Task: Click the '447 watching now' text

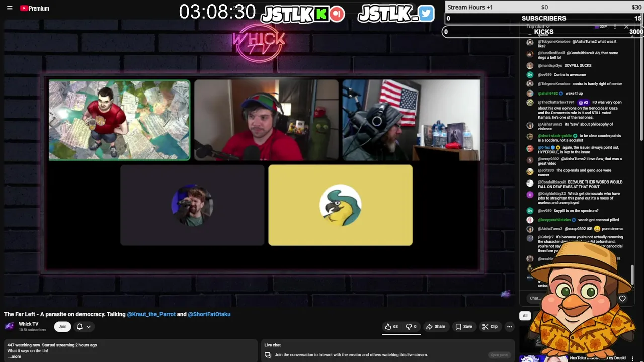Action: coord(24,345)
